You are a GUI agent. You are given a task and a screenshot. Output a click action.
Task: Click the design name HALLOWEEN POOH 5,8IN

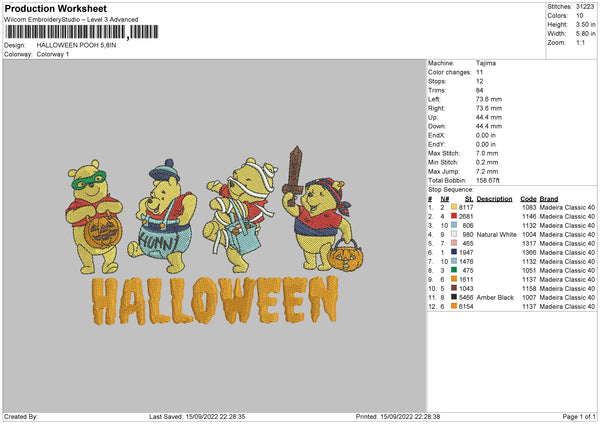(x=78, y=46)
